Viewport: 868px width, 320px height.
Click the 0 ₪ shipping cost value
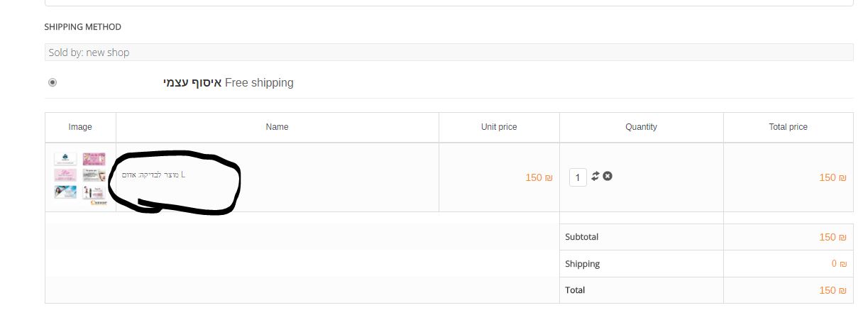click(x=839, y=264)
